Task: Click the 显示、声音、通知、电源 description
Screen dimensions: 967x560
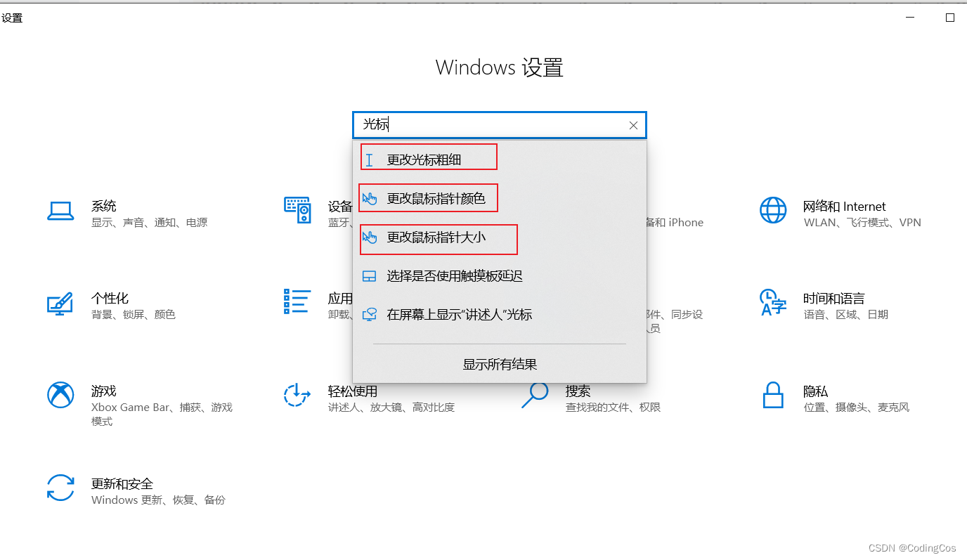Action: click(150, 223)
